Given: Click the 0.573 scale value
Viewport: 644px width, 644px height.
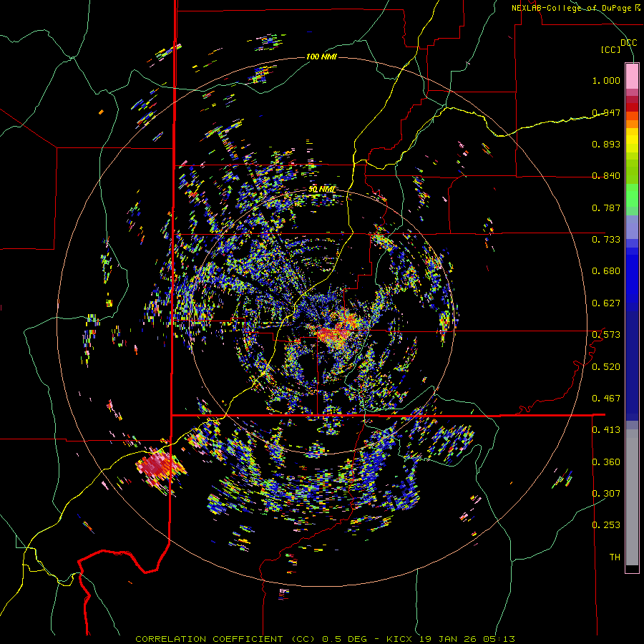Looking at the screenshot, I should (606, 335).
